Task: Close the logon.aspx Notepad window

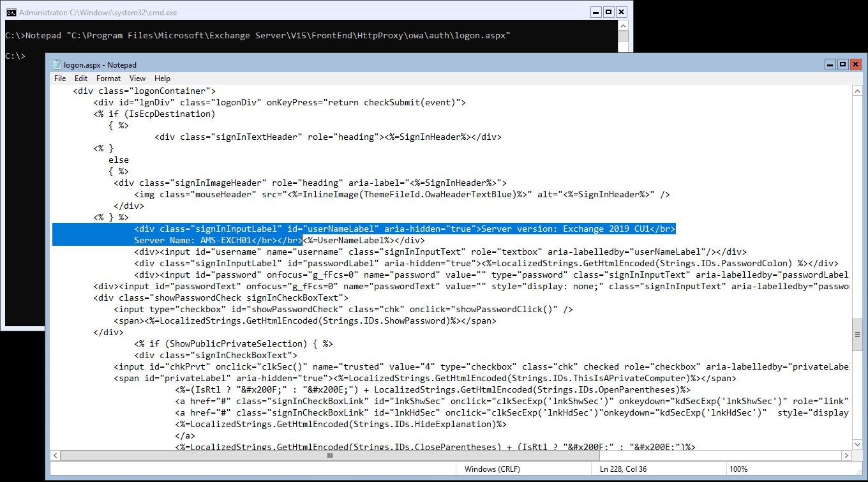Action: click(x=856, y=64)
